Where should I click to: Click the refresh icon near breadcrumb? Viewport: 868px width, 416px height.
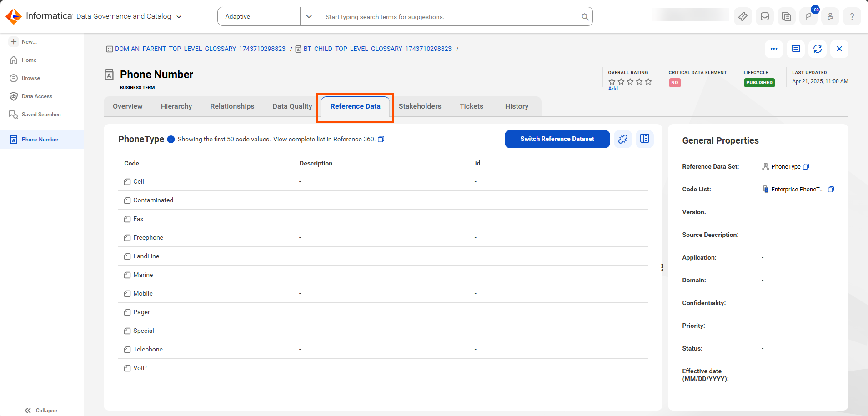pyautogui.click(x=818, y=49)
